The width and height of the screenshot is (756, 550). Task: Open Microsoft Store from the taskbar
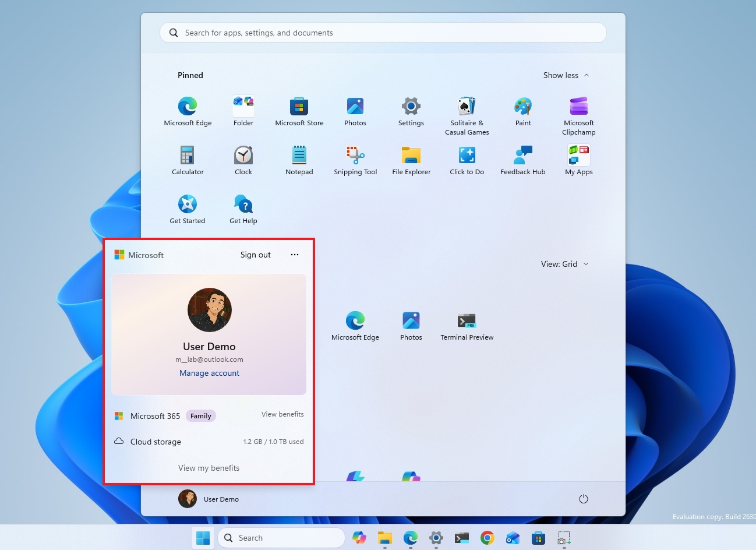539,538
